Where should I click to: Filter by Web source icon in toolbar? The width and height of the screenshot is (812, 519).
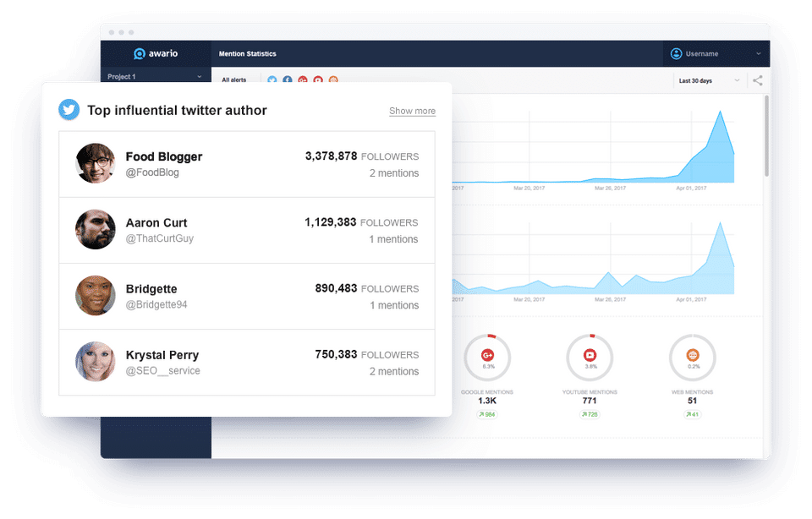pyautogui.click(x=333, y=79)
